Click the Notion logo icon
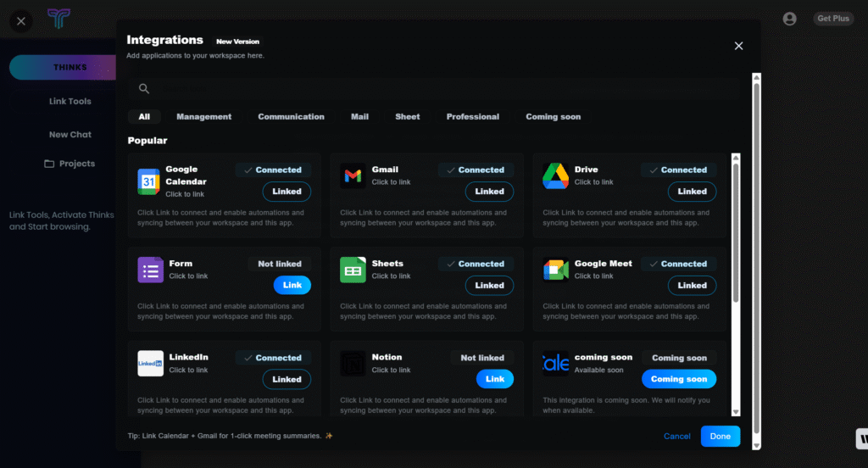Screen dimensions: 868x468 pos(353,364)
